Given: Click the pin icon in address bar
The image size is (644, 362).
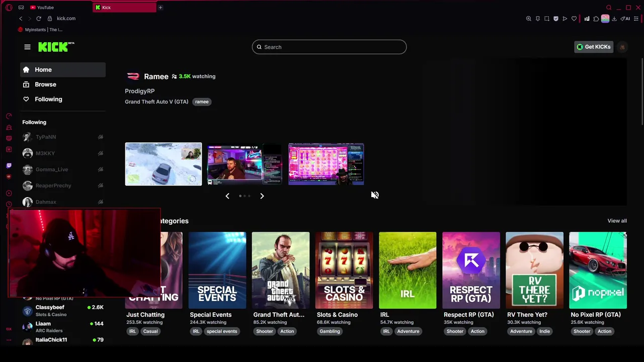Looking at the screenshot, I should [x=537, y=19].
